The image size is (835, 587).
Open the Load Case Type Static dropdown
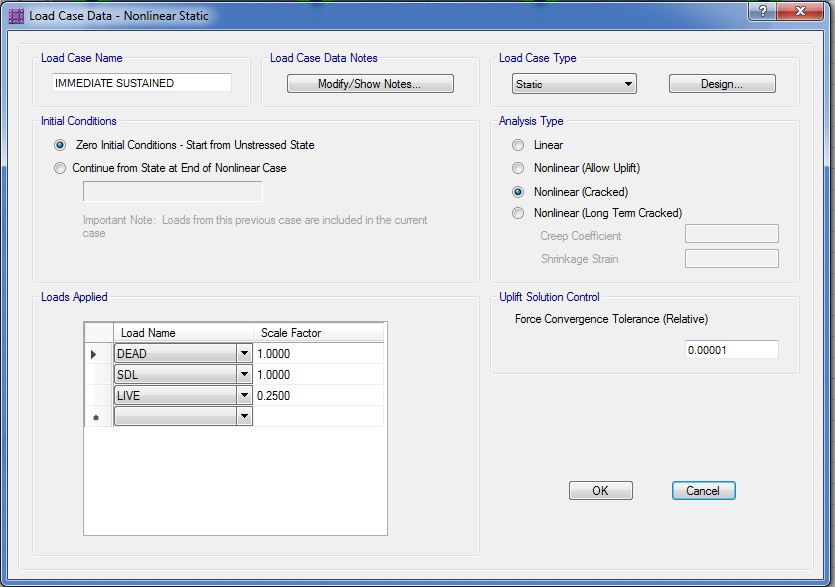pyautogui.click(x=574, y=84)
